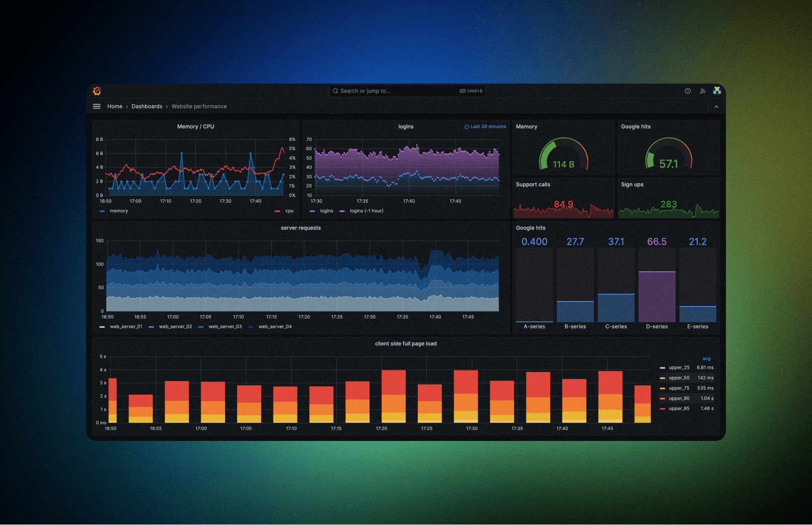
Task: Click the 84.9 Support calls value
Action: coord(563,204)
